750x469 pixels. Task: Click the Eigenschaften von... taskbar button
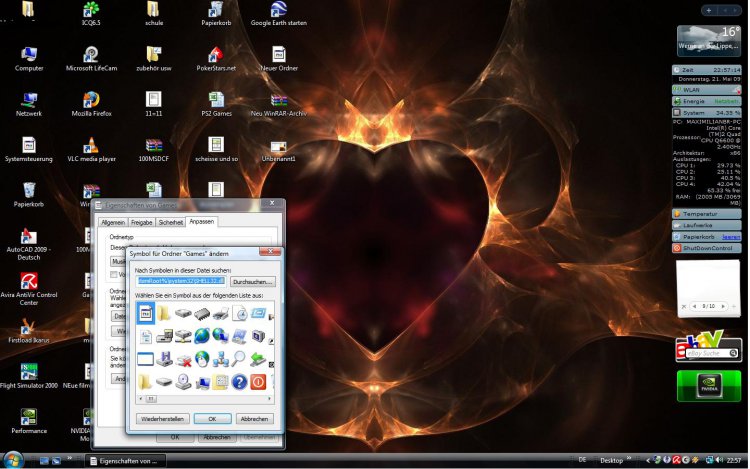[x=126, y=461]
